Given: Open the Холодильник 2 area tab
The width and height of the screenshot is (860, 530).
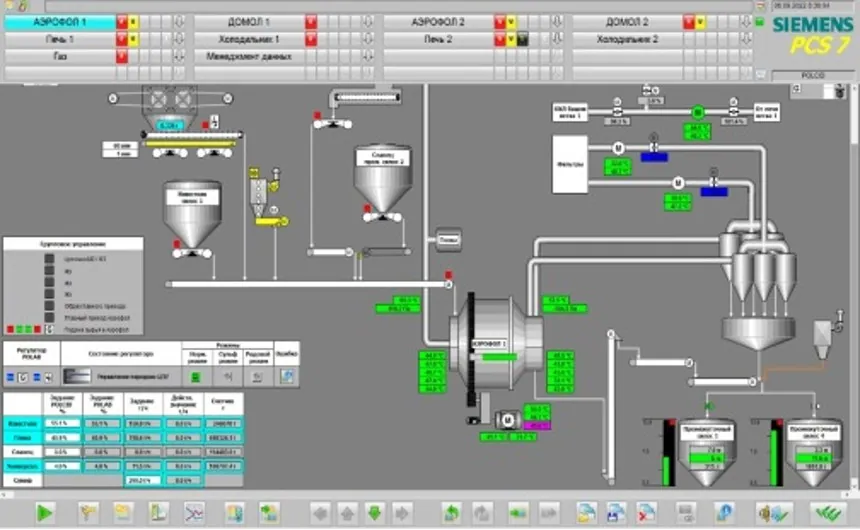Looking at the screenshot, I should point(627,39).
